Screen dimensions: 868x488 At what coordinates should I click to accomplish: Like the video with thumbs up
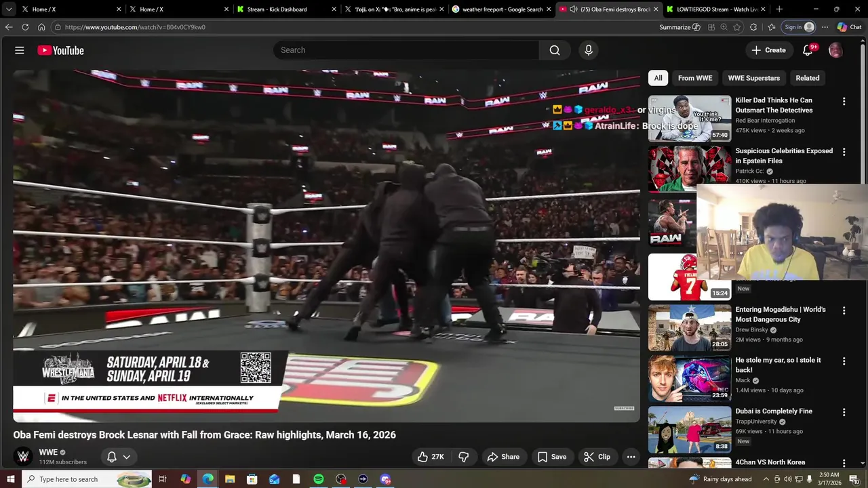click(431, 457)
